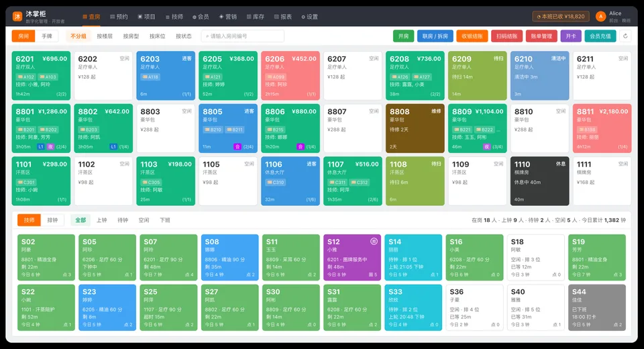Click the A102 wristband tag in room 6201
This screenshot has height=349, width=644.
point(26,77)
